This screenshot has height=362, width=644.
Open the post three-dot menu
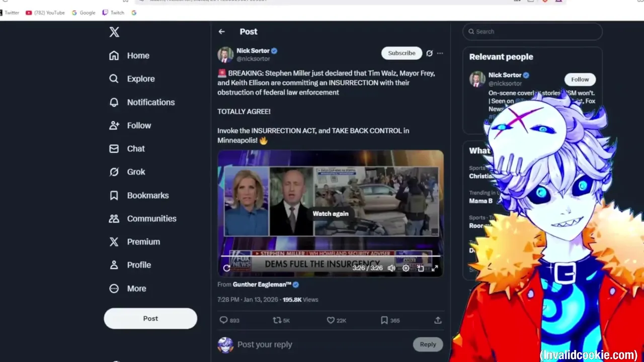coord(440,53)
